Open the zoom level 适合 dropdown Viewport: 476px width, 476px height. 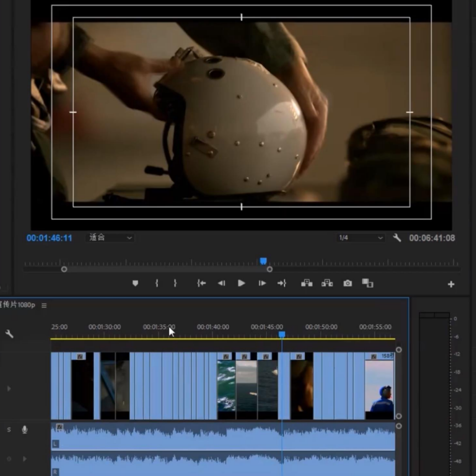click(110, 238)
